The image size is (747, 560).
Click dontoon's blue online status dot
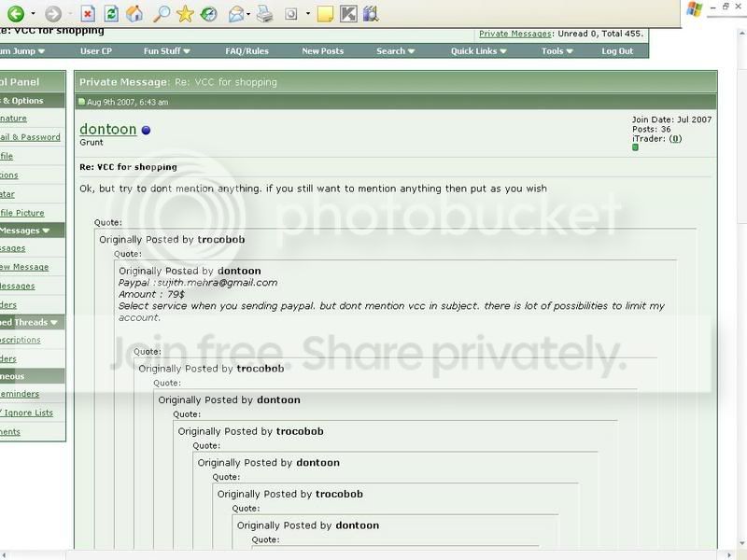tap(147, 130)
